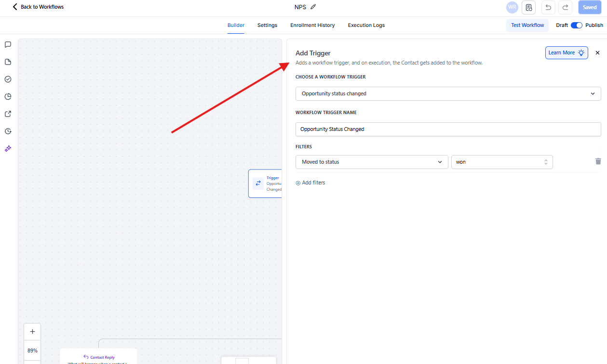Click the sticky note sidebar icon
The image size is (607, 364).
coord(8,62)
